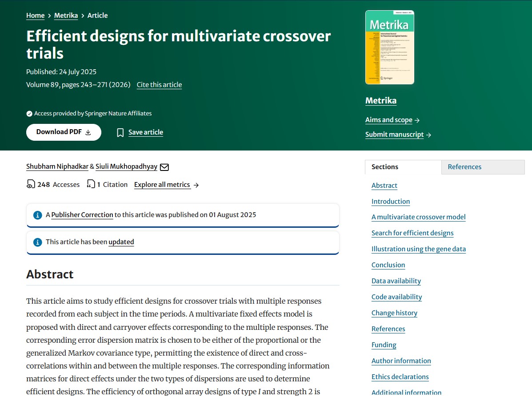This screenshot has height=396, width=532.
Task: Jump to the Funding section
Action: [384, 345]
